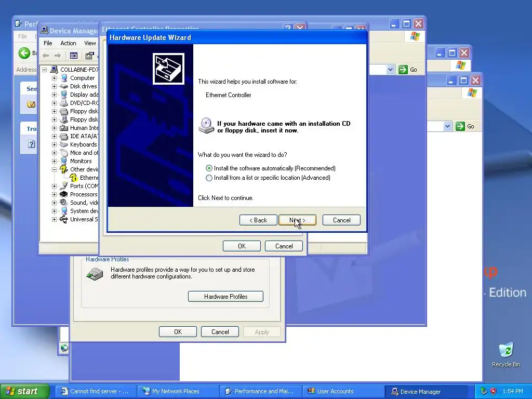This screenshot has width=532, height=399.
Task: Select the IDE ATA/ATAPI controllers icon
Action: 64,137
